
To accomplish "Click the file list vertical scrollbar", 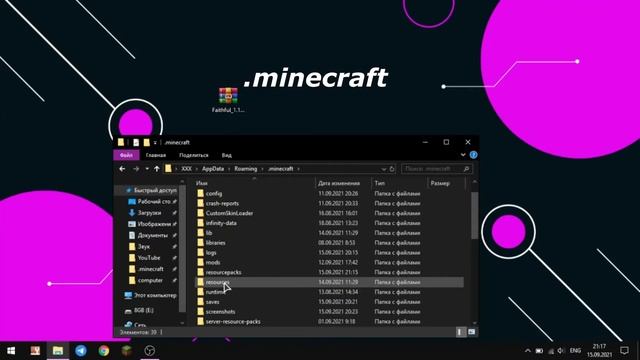I will tap(474, 215).
